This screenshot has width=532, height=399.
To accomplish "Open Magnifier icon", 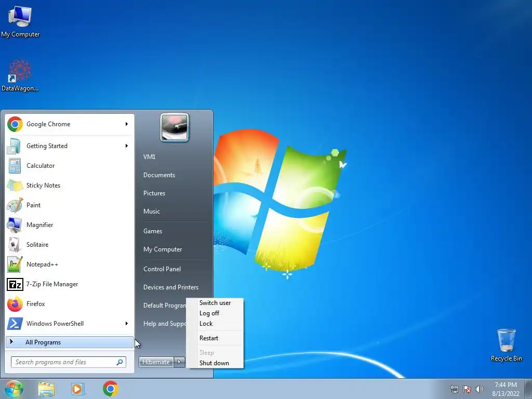I will pos(15,224).
